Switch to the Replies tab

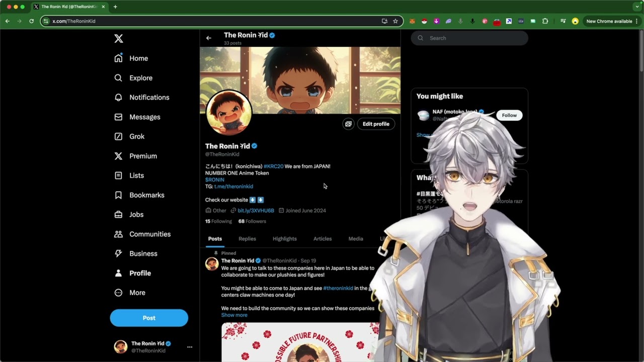247,239
